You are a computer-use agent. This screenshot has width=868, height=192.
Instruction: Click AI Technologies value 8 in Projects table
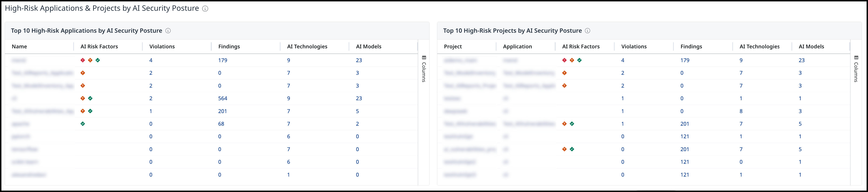pos(741,111)
